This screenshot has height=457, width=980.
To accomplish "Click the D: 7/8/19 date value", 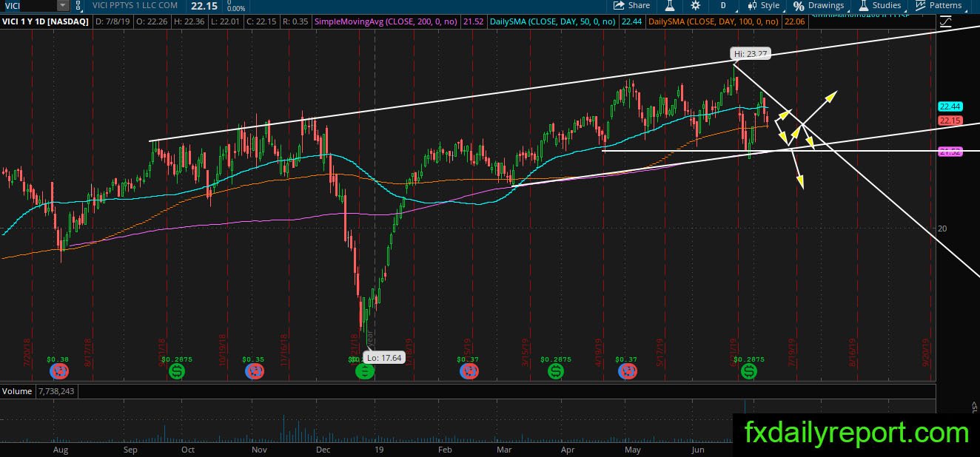I will [x=113, y=22].
